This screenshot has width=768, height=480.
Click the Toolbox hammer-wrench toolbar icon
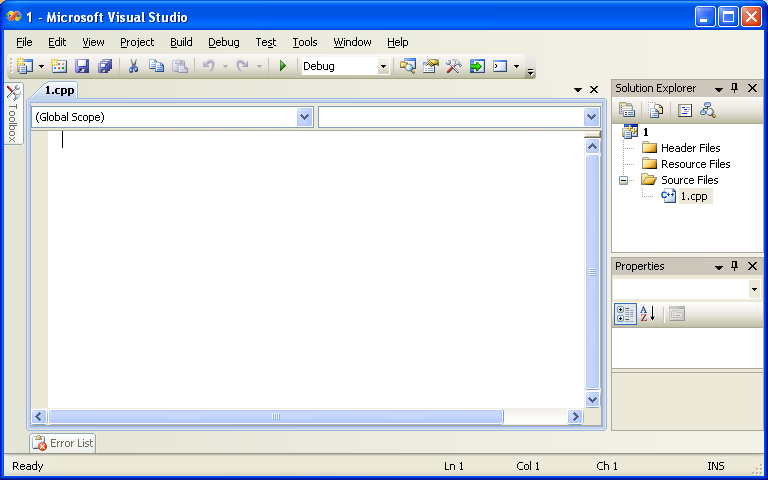(x=454, y=66)
